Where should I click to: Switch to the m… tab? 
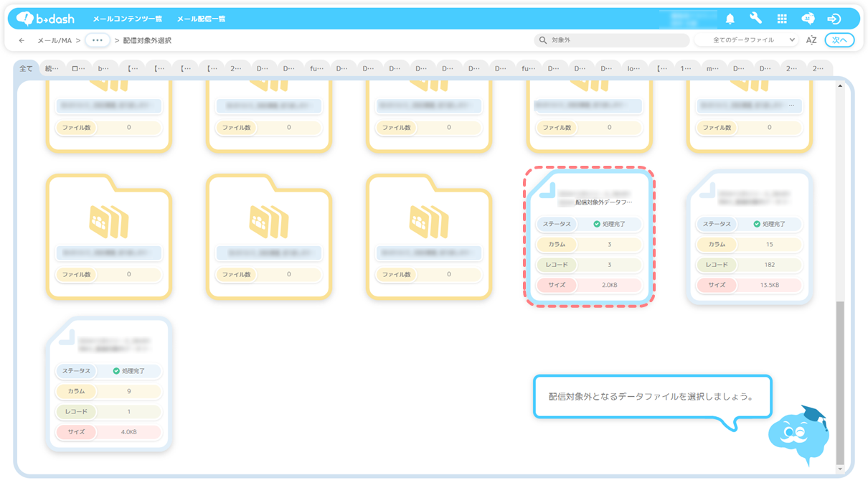712,68
